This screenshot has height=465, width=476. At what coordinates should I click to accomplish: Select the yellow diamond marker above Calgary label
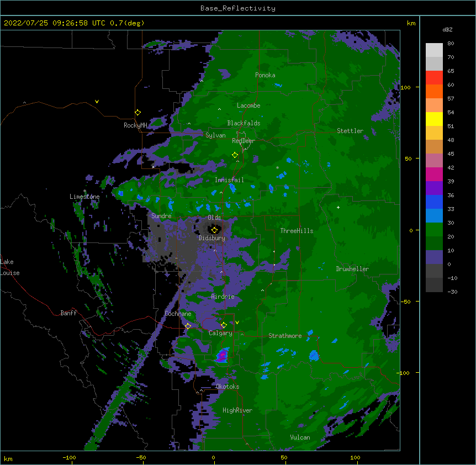224,325
